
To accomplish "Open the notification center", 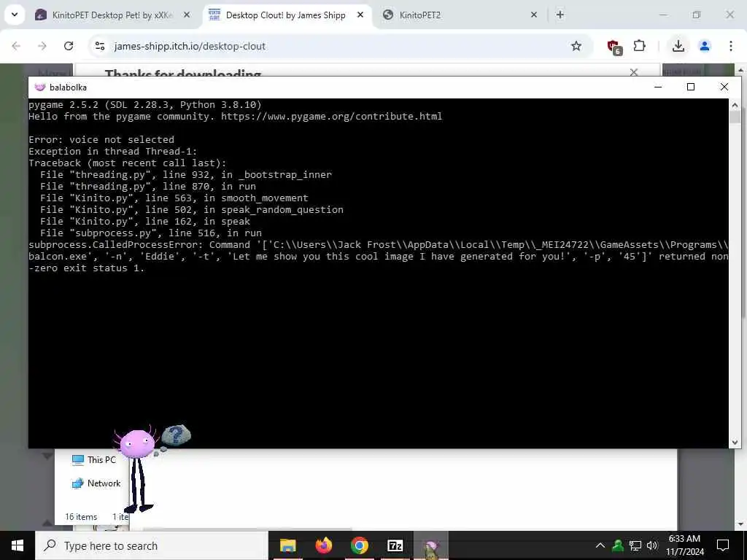I will pyautogui.click(x=723, y=545).
